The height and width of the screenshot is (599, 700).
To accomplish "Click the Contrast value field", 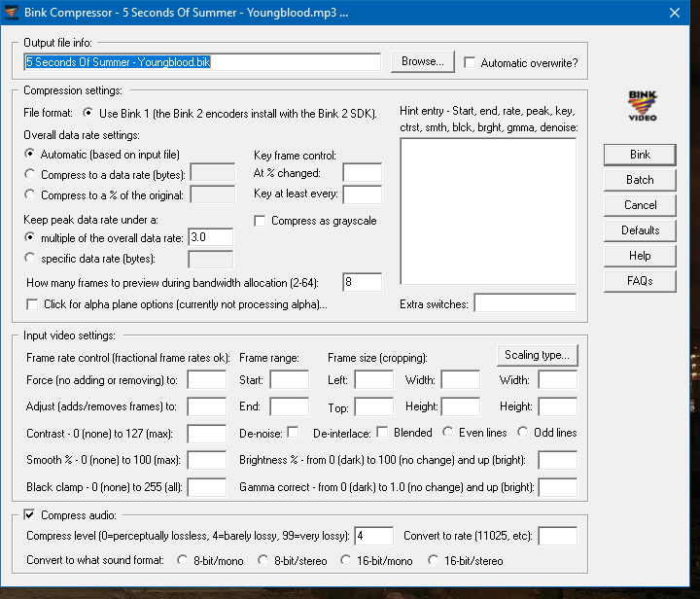I will pos(207,434).
